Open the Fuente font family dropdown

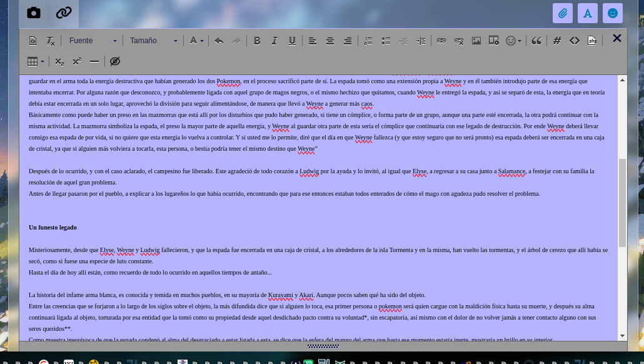pyautogui.click(x=93, y=40)
